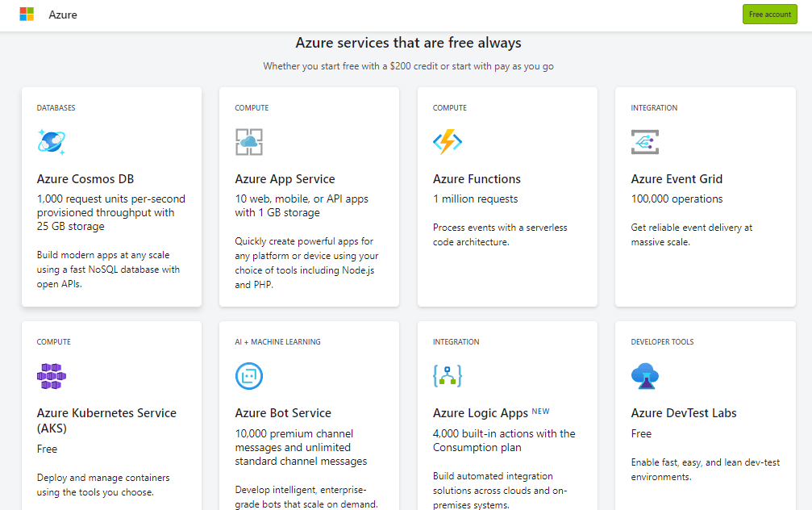Screen dimensions: 812x510
Task: Click the Azure Logic Apps braces icon
Action: point(448,376)
